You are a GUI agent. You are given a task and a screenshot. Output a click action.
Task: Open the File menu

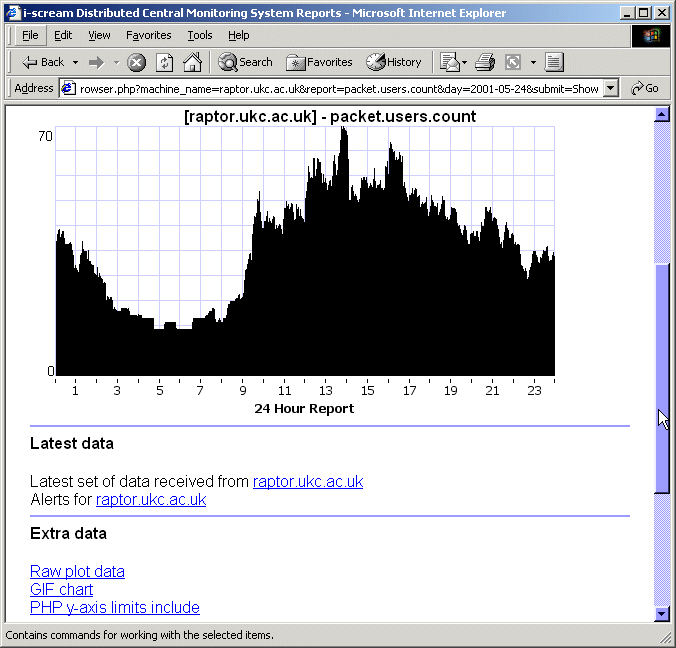[x=30, y=35]
